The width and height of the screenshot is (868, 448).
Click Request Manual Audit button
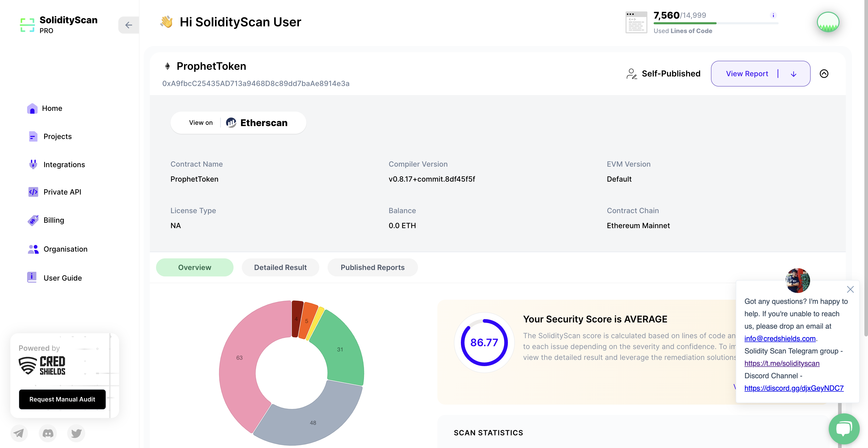point(62,399)
